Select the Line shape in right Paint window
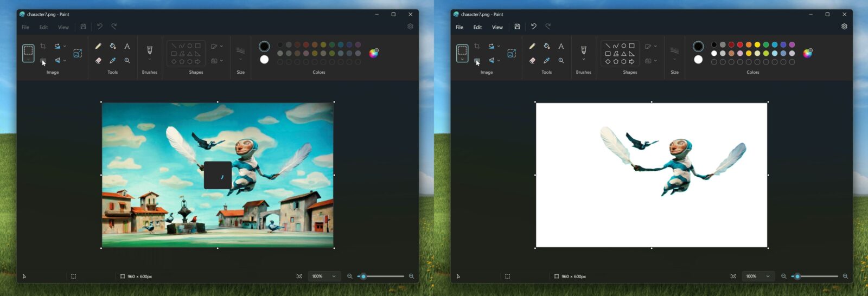The height and width of the screenshot is (296, 868). (608, 46)
